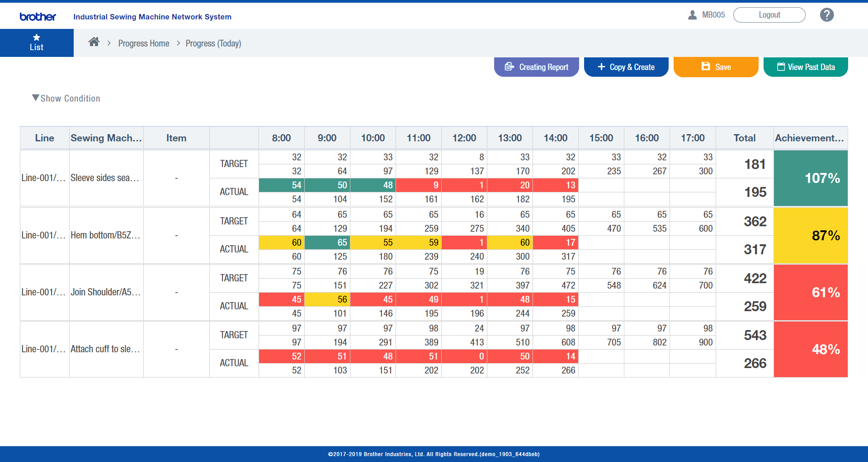Switch to the List tab

(37, 43)
